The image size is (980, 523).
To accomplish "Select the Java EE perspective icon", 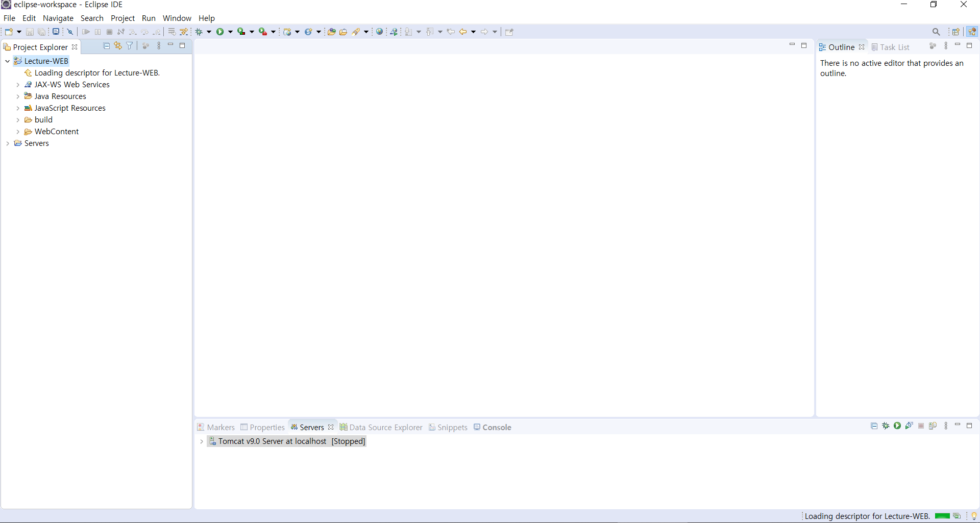I will click(x=972, y=32).
